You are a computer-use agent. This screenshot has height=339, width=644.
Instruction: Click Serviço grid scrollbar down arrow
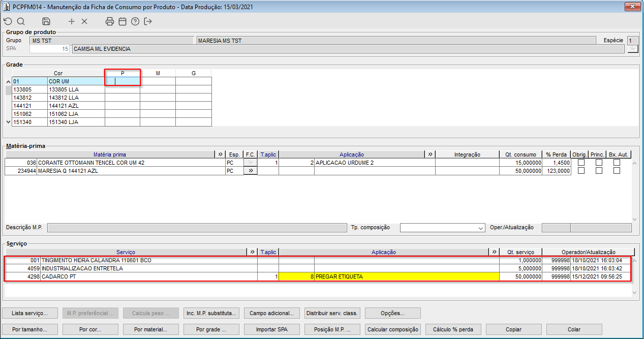[634, 293]
